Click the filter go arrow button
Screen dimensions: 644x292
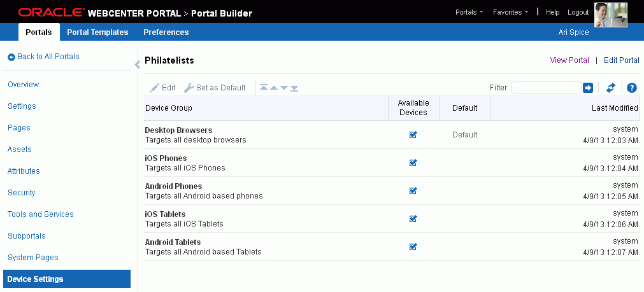[588, 87]
